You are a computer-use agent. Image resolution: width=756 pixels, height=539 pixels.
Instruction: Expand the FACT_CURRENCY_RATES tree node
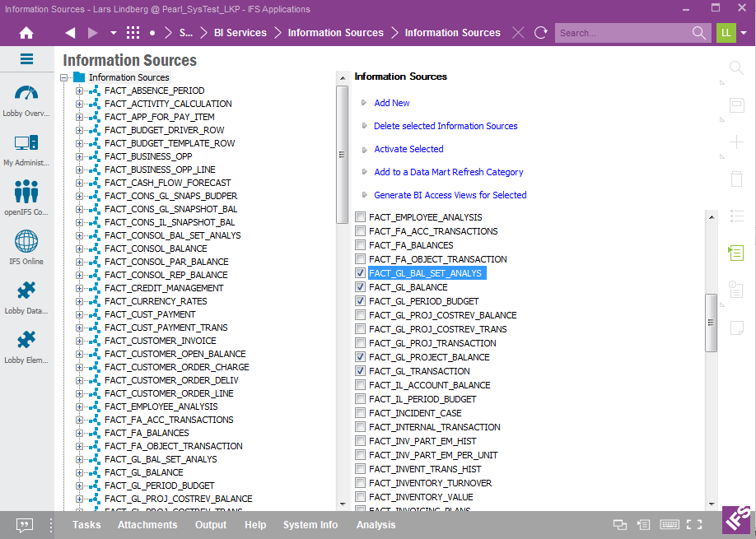80,301
